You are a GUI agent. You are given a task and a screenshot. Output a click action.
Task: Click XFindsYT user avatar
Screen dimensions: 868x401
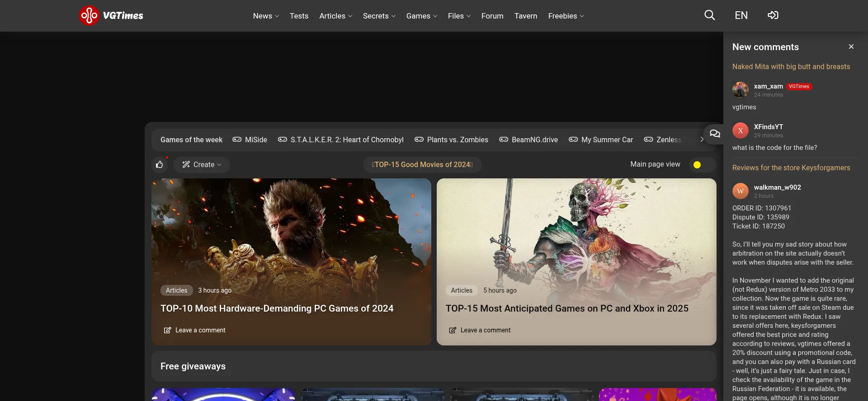(741, 131)
